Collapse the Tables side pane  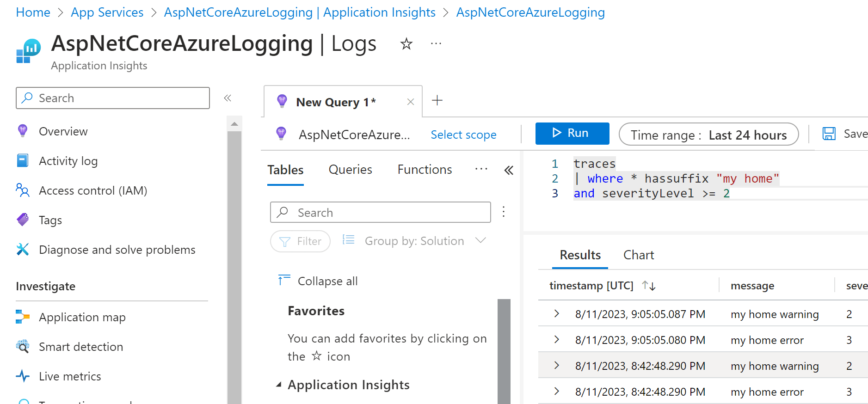[x=509, y=170]
